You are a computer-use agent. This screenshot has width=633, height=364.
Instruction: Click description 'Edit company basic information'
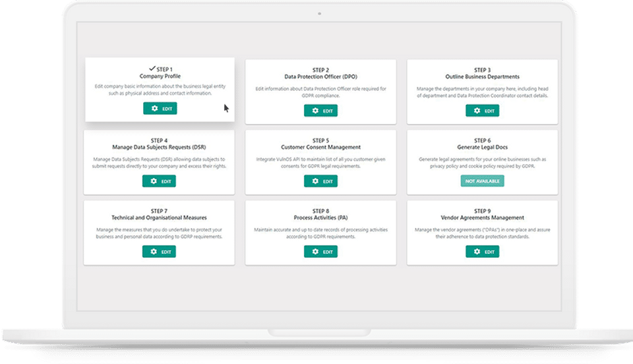click(x=160, y=90)
